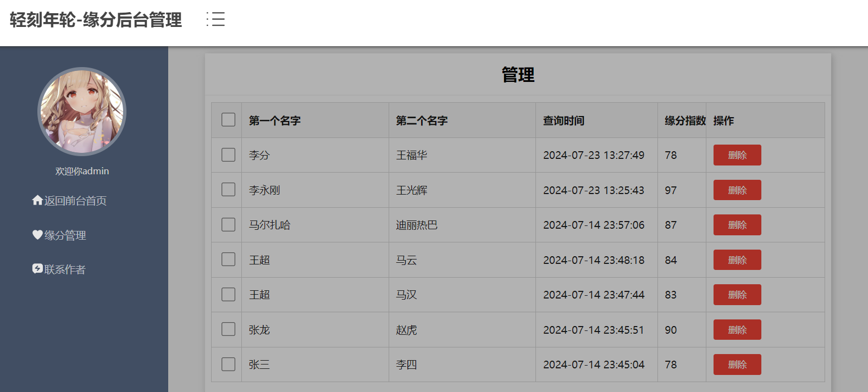The image size is (868, 392).
Task: Check the row checkbox for 李分
Action: 228,155
